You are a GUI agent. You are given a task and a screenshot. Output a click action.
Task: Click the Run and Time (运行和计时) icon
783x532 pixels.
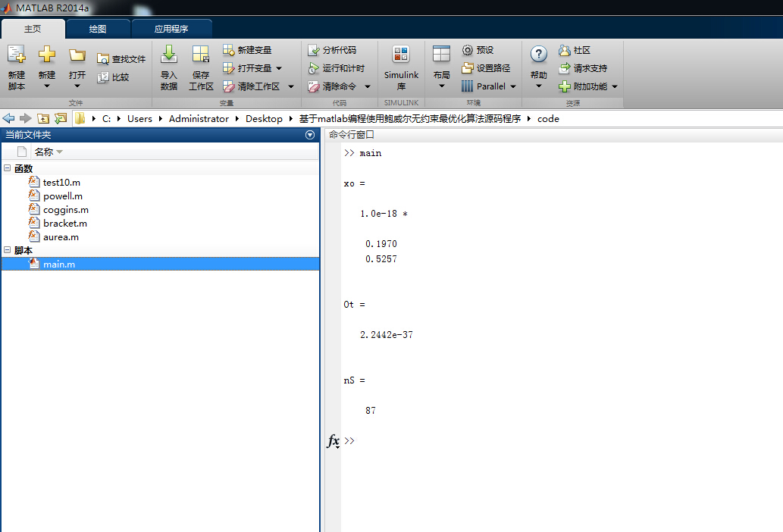(314, 68)
